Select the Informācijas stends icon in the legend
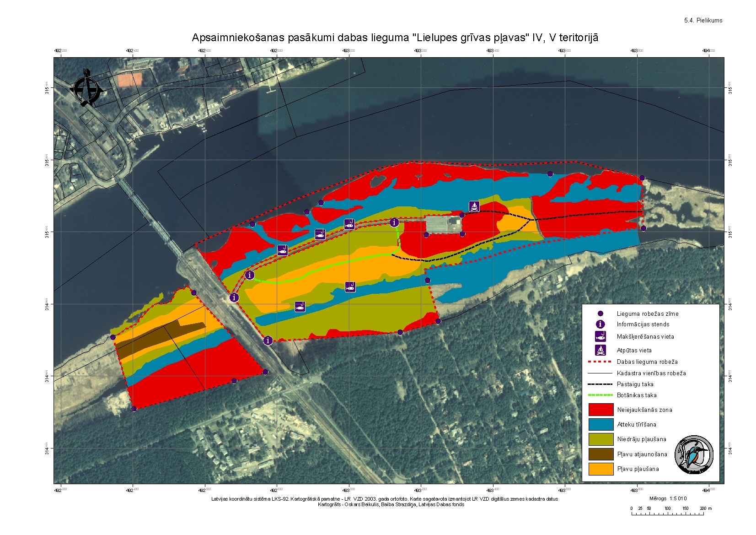 (x=600, y=324)
